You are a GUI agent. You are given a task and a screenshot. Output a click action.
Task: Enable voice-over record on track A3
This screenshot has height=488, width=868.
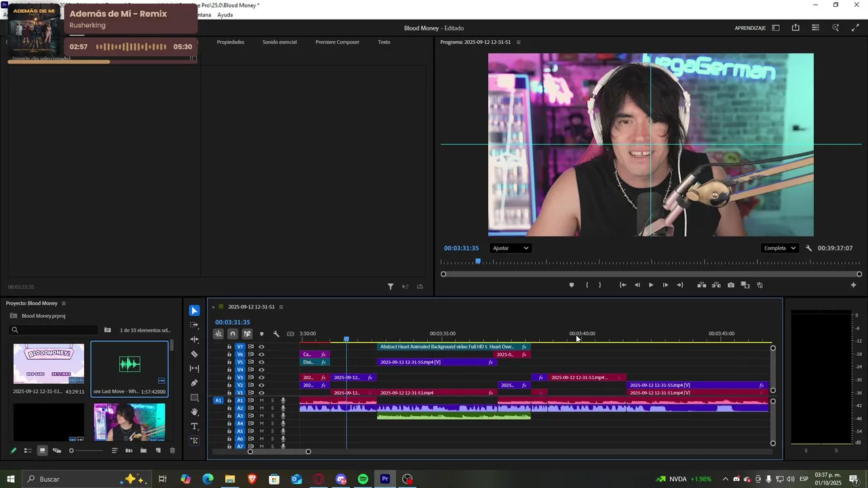[x=283, y=416]
